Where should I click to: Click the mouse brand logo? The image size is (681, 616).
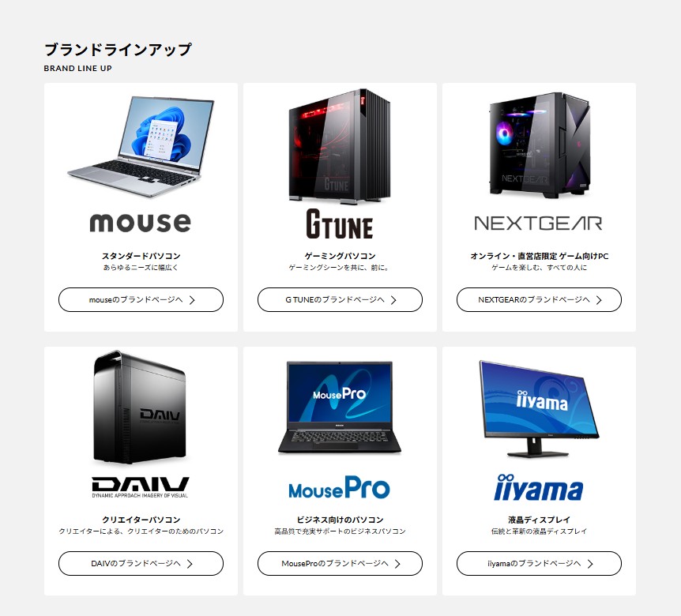click(x=141, y=223)
